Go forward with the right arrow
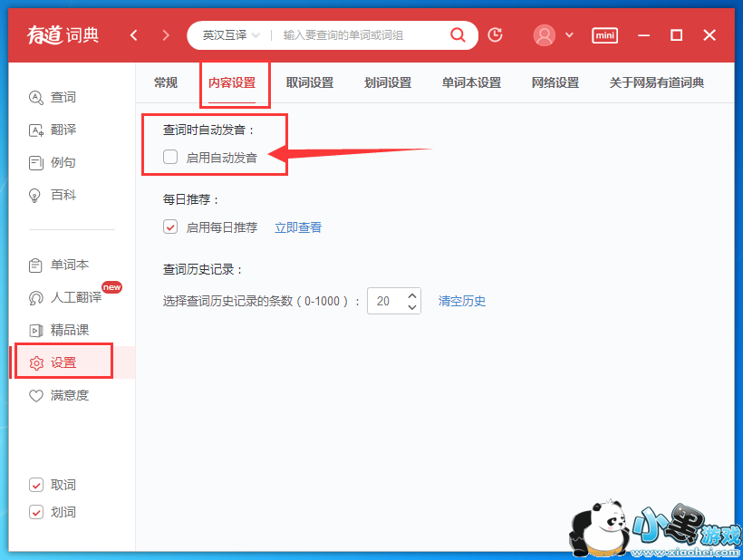This screenshot has width=743, height=560. 166,35
